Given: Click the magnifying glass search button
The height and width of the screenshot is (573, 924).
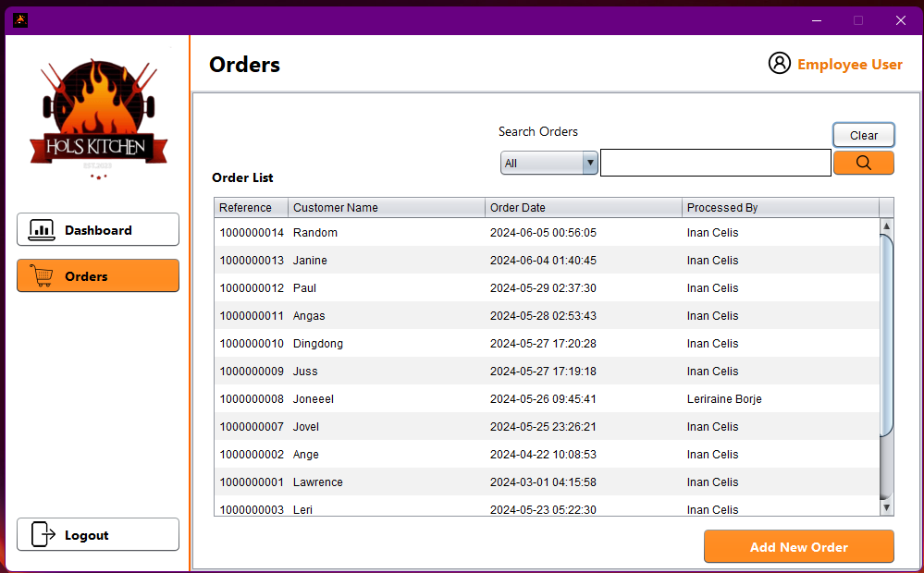Looking at the screenshot, I should pyautogui.click(x=863, y=163).
